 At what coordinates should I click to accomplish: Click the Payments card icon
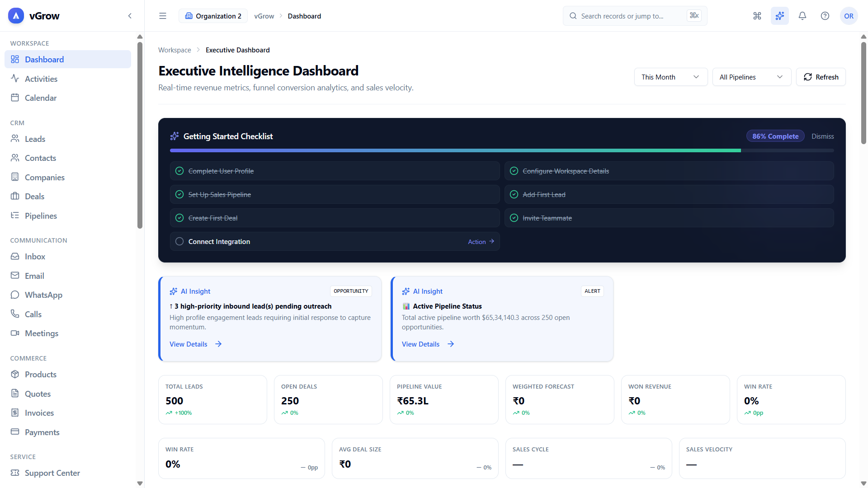tap(15, 432)
